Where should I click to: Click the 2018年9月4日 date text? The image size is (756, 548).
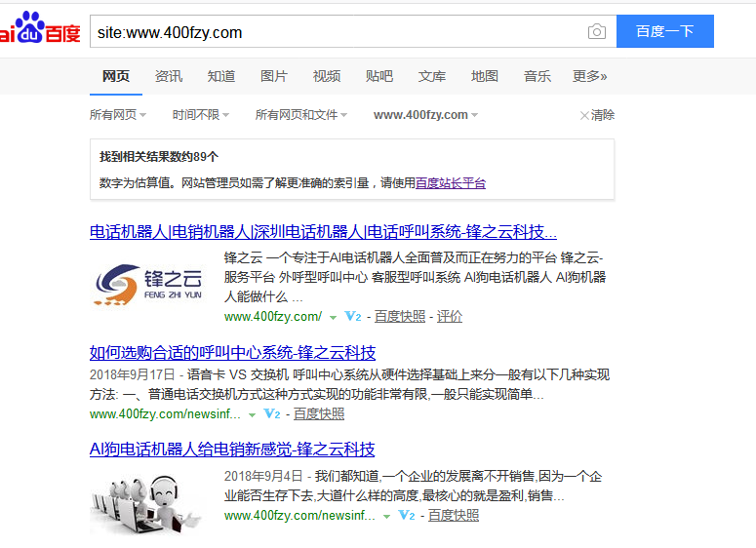pos(263,476)
